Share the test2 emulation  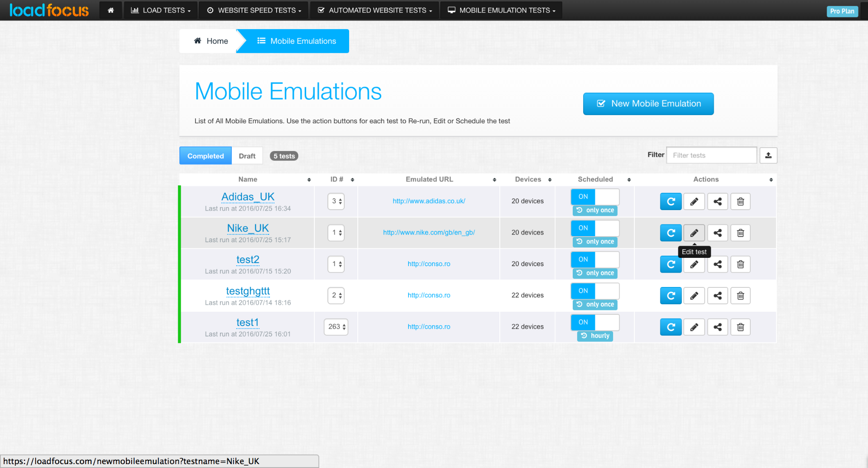tap(717, 264)
